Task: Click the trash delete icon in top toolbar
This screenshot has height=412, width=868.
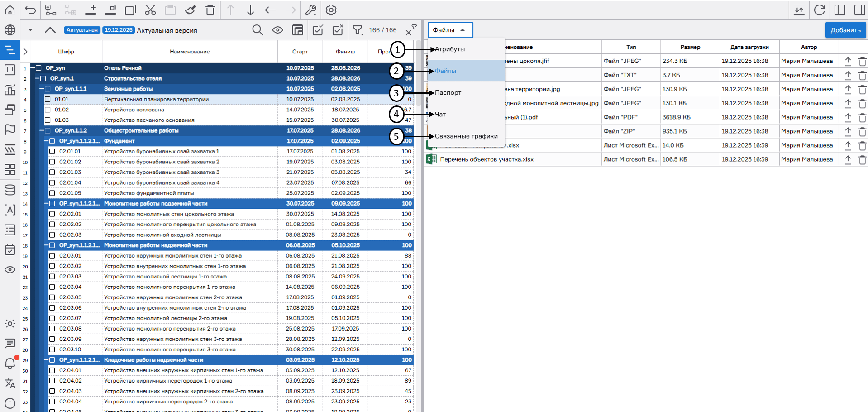Action: coord(210,10)
